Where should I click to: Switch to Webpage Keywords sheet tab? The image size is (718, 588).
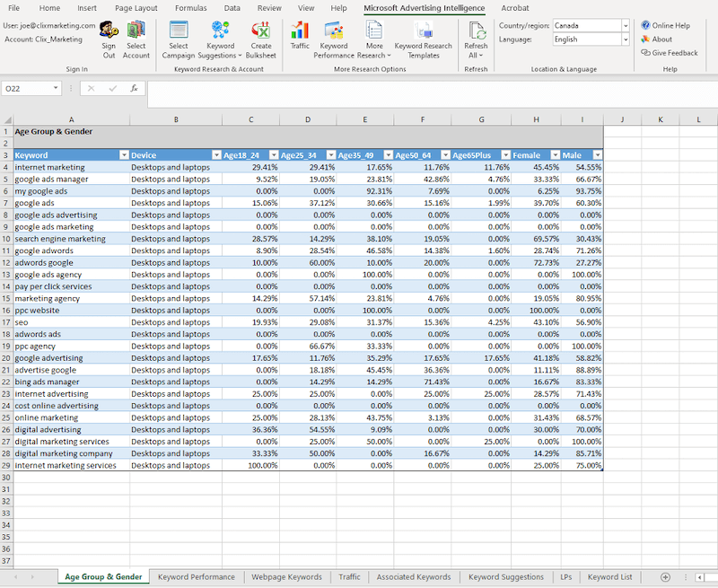[x=286, y=577]
